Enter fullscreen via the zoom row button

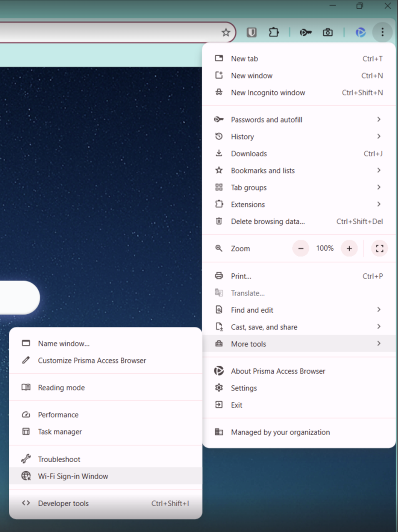click(x=380, y=248)
